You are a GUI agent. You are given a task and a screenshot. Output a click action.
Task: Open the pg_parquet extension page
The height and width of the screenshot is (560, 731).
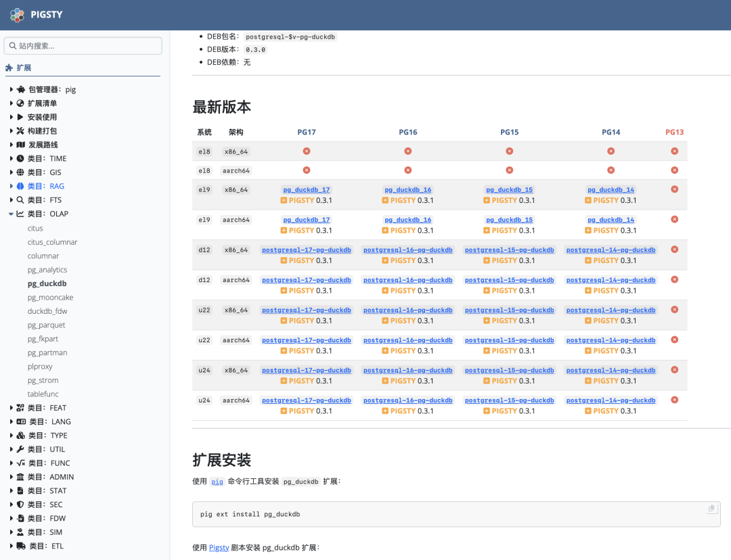46,325
